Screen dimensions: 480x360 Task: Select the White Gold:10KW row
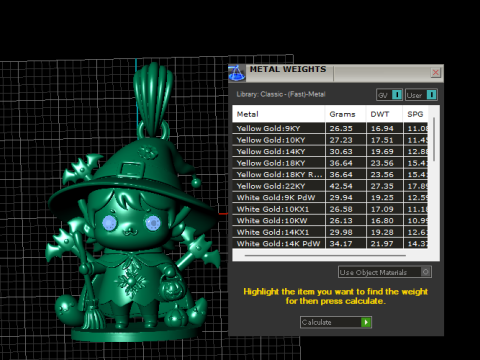[x=330, y=220]
